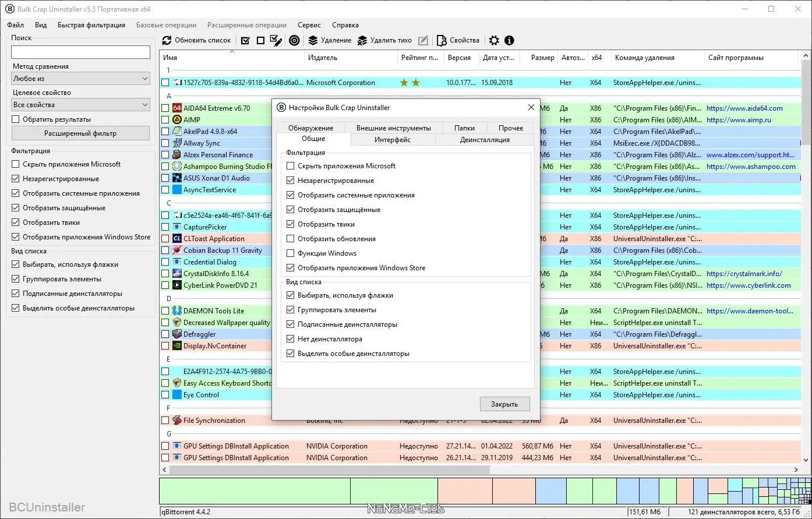This screenshot has height=519, width=812.
Task: Click the Alzex Personal Finance wallet icon
Action: click(x=177, y=155)
